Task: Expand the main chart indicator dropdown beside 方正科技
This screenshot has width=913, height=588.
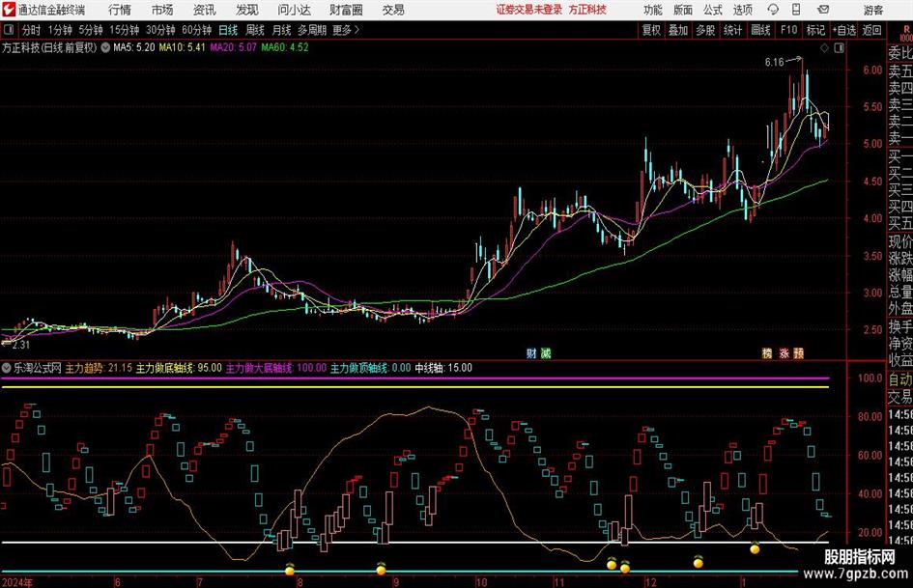Action: pyautogui.click(x=105, y=47)
